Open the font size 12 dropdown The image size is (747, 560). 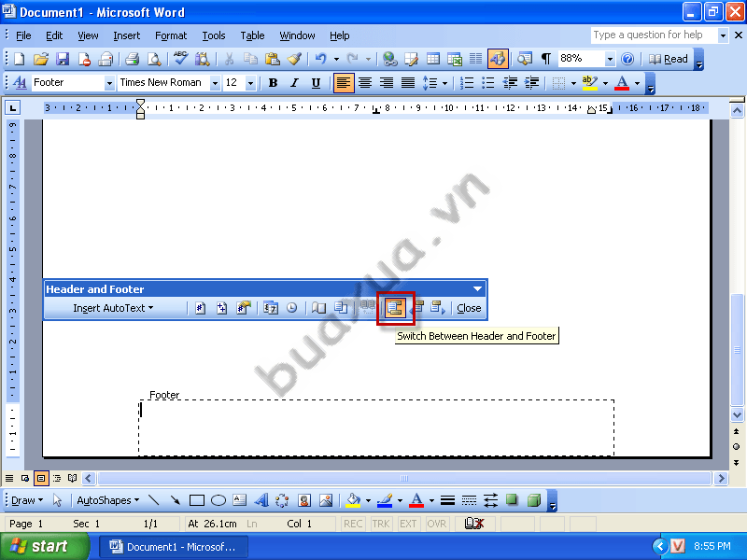250,83
